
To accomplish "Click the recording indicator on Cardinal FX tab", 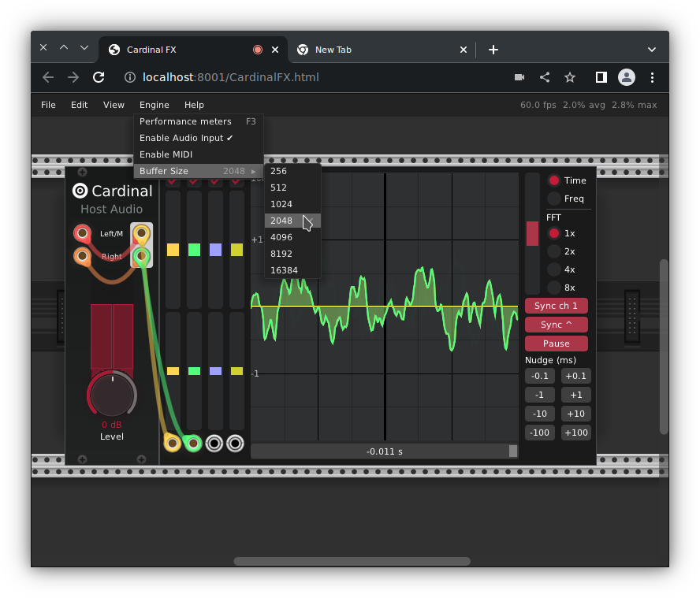I will pyautogui.click(x=258, y=50).
